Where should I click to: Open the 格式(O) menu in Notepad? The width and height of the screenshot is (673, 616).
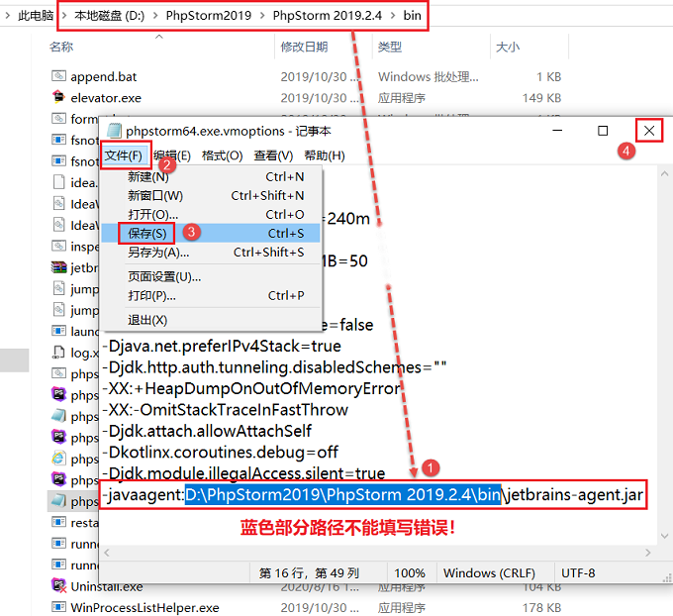[x=223, y=155]
